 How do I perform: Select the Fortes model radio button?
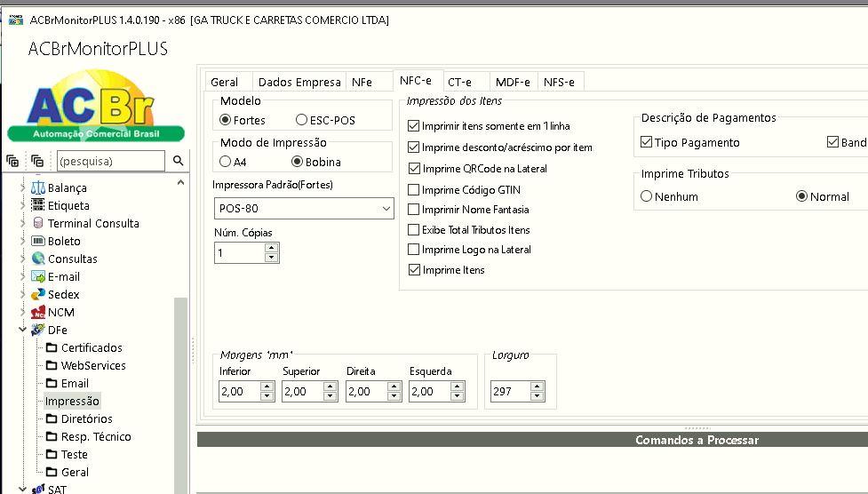(x=226, y=120)
